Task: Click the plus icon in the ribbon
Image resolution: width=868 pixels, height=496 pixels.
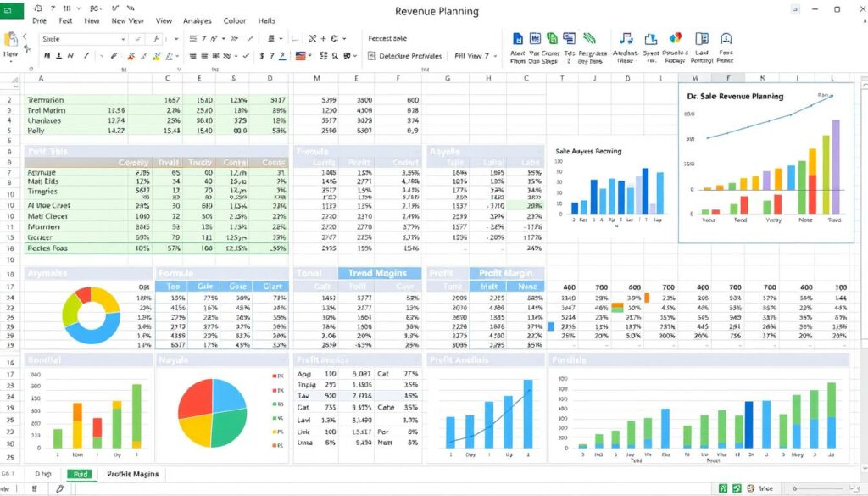Action: point(323,39)
